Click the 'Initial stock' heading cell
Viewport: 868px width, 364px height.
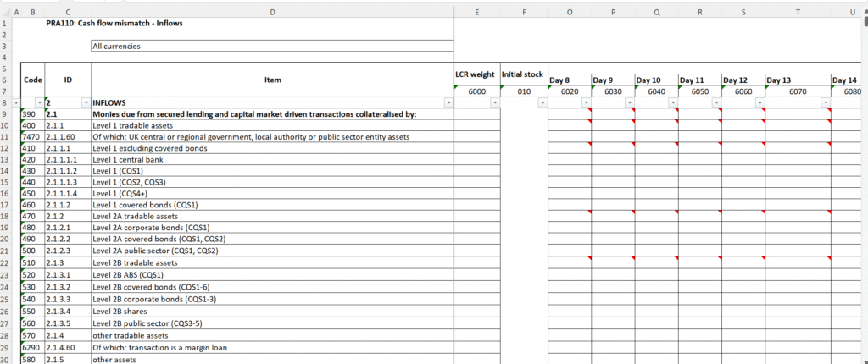pos(524,74)
